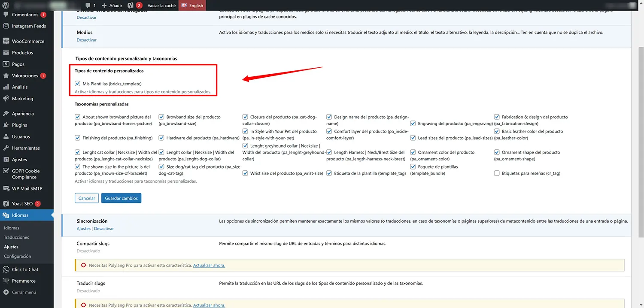Viewport: 644px width, 308px height.
Task: Click the Yoast SEO sidebar icon
Action: (x=6, y=204)
